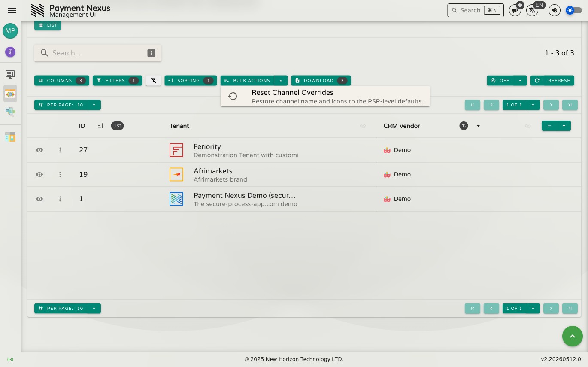
Task: Click the Bulk Actions button
Action: tap(247, 80)
